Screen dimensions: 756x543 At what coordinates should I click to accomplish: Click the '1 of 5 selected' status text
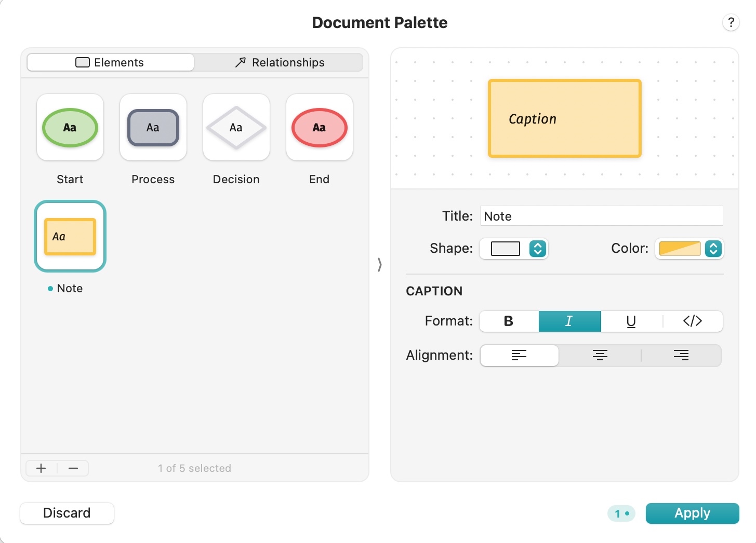coord(195,468)
